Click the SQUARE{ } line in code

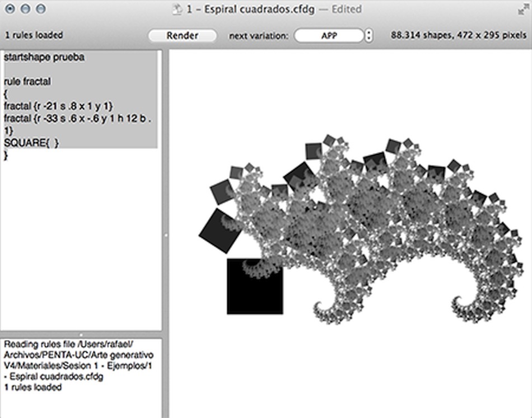click(31, 143)
